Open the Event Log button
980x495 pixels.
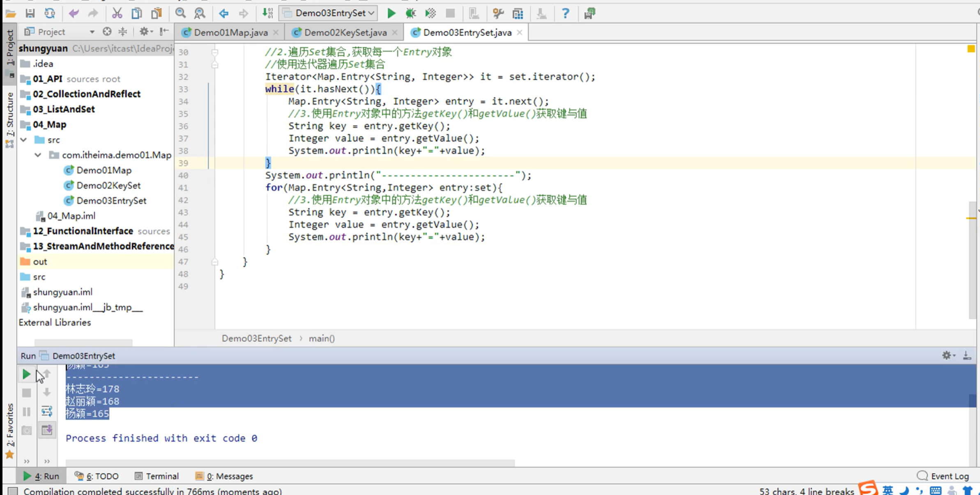point(943,476)
